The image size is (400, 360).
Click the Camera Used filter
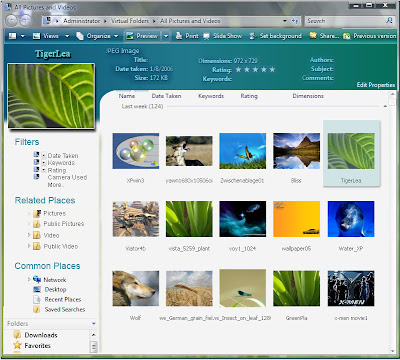pyautogui.click(x=67, y=177)
